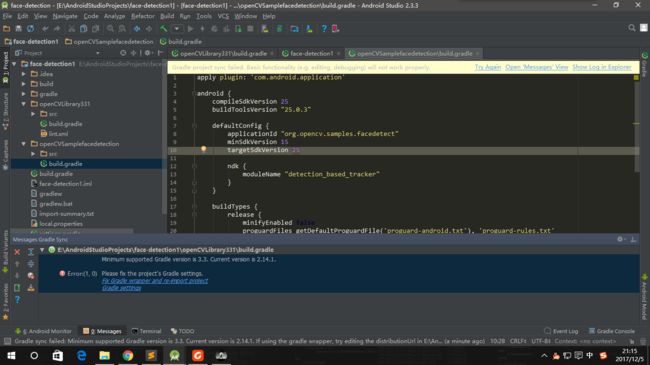Open File Explorer from the taskbar

coord(104,355)
